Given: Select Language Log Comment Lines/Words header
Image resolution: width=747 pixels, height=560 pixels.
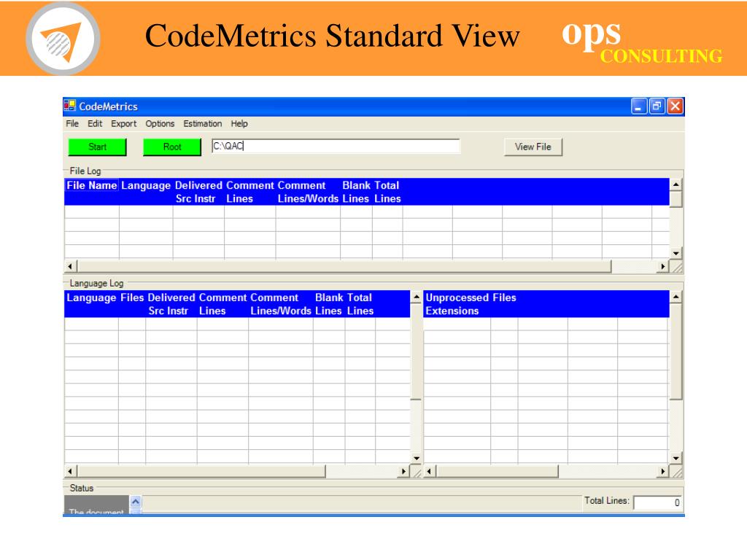Looking at the screenshot, I should (x=281, y=304).
